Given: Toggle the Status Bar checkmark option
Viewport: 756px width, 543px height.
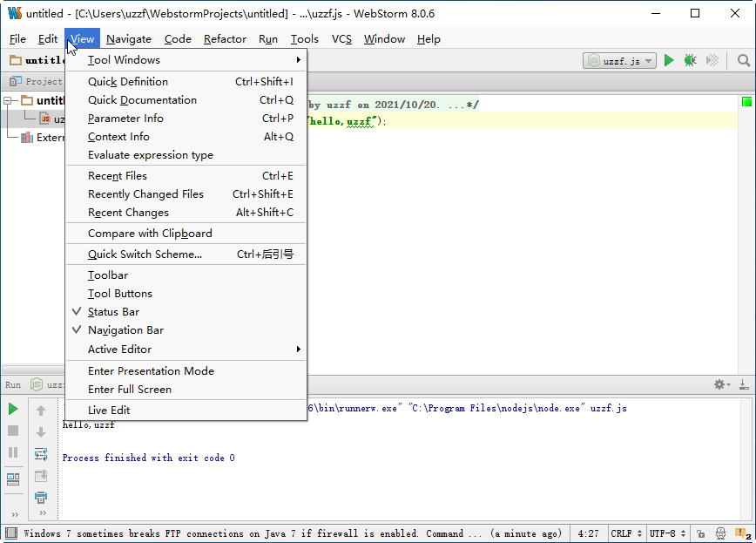Looking at the screenshot, I should pos(186,312).
